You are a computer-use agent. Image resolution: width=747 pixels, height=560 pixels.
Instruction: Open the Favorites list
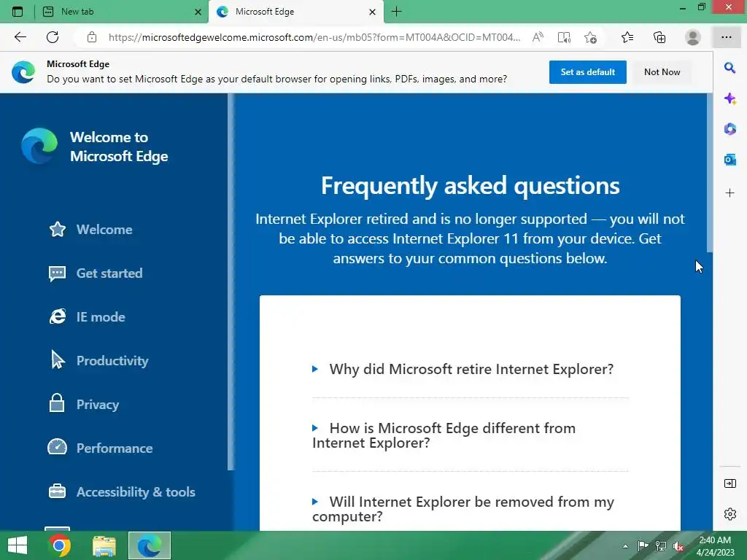pyautogui.click(x=627, y=37)
